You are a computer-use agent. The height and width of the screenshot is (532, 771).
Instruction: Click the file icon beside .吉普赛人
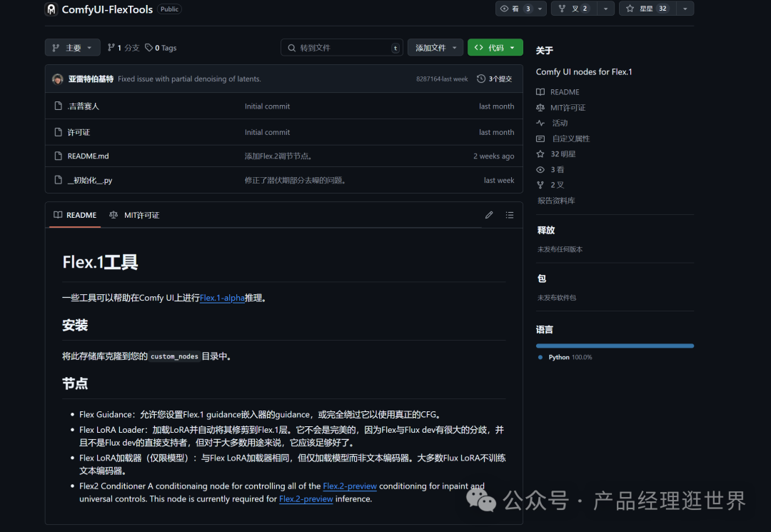[58, 106]
